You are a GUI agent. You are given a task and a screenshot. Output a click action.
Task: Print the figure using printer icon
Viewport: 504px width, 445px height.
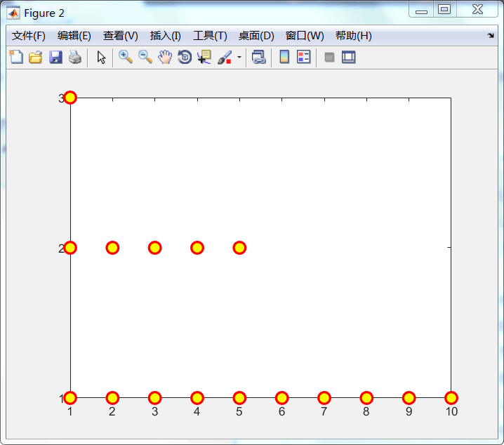[75, 57]
